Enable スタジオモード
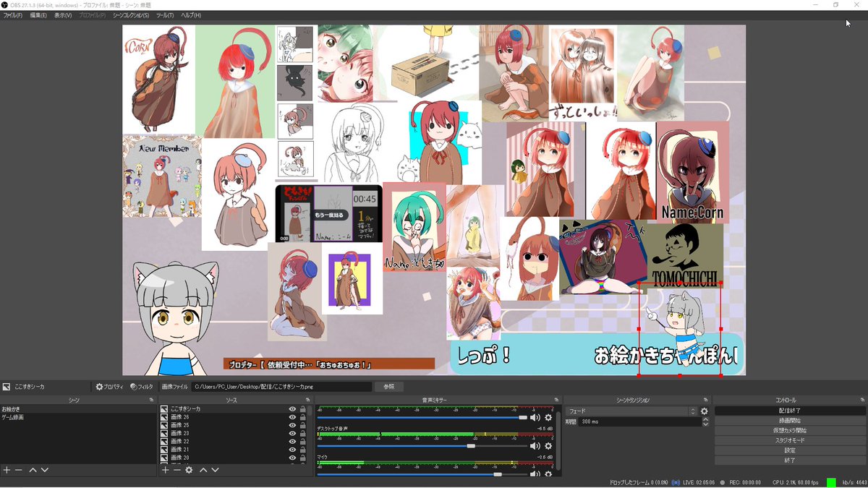 tap(790, 440)
